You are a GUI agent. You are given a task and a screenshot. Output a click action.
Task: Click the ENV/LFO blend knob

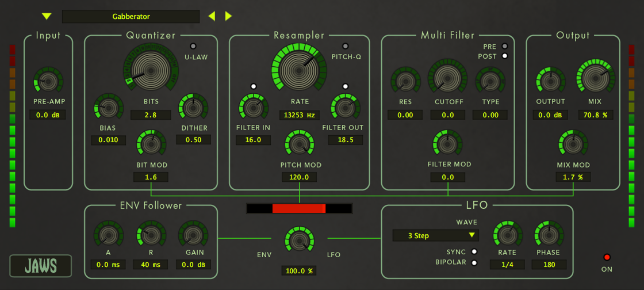coord(300,240)
